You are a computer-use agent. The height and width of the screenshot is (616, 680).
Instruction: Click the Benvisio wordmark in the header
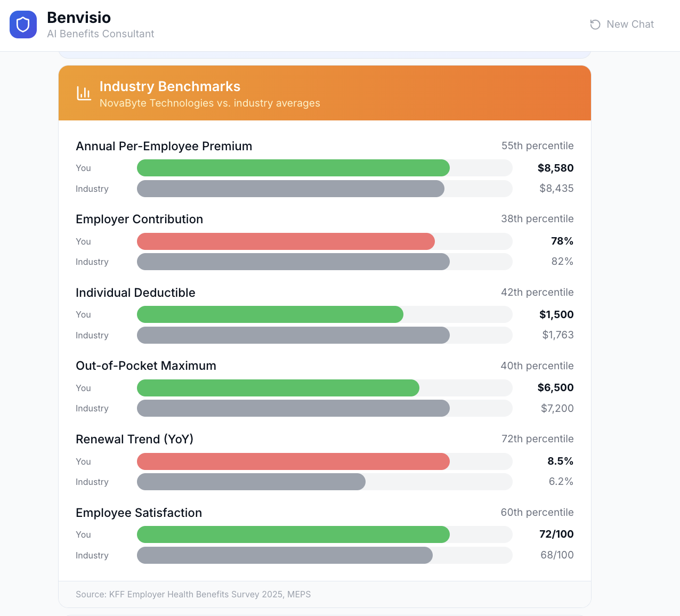(x=79, y=17)
